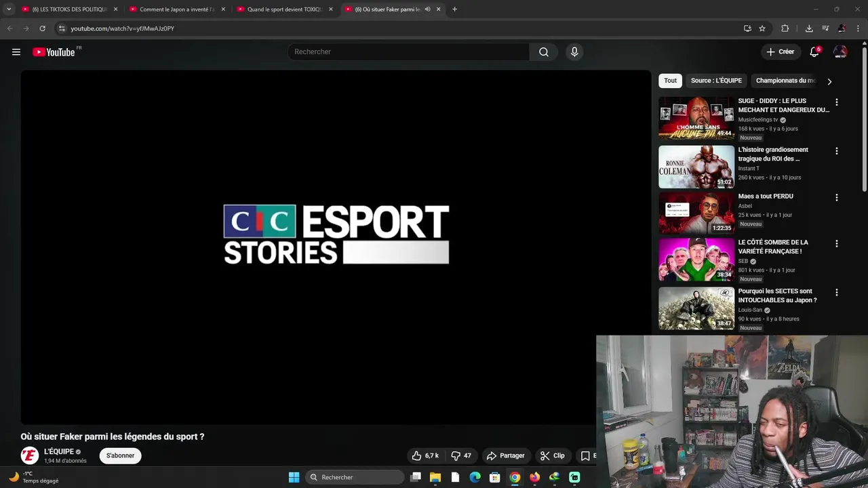The height and width of the screenshot is (488, 868).
Task: Open the SUGE - DIDDY video title
Action: [783, 105]
